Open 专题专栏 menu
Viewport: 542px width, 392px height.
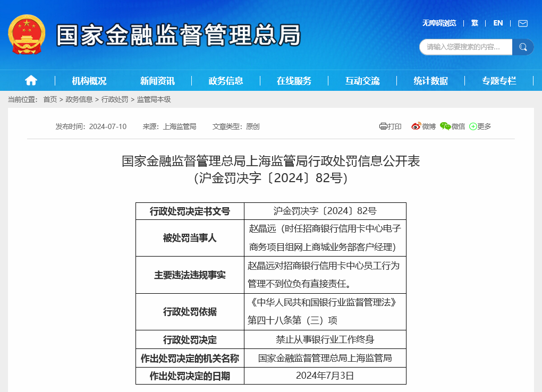[499, 81]
